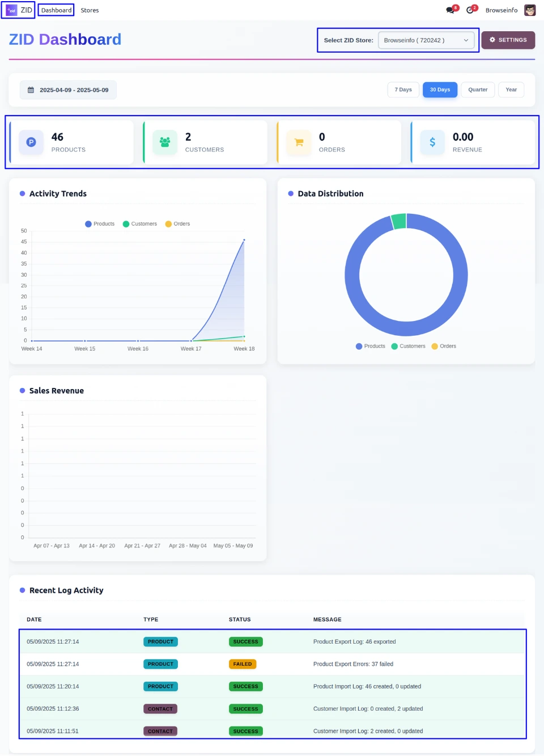544x756 pixels.
Task: Click the Week 17 axis label
Action: click(x=191, y=349)
